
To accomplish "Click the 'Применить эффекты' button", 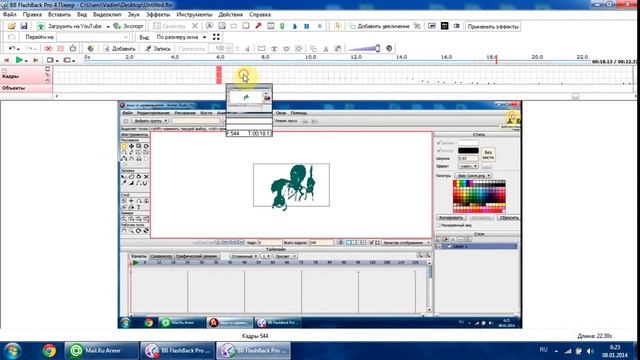I will pyautogui.click(x=493, y=27).
